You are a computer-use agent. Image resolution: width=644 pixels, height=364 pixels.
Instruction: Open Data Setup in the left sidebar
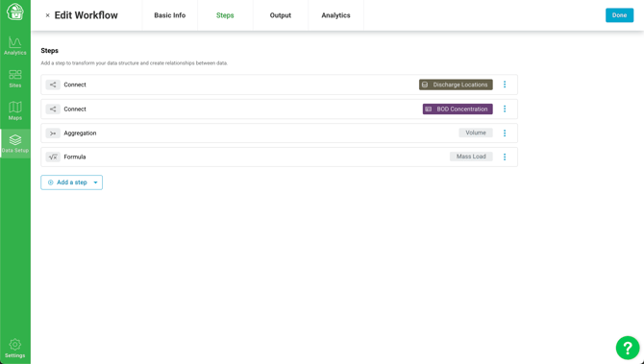(15, 144)
